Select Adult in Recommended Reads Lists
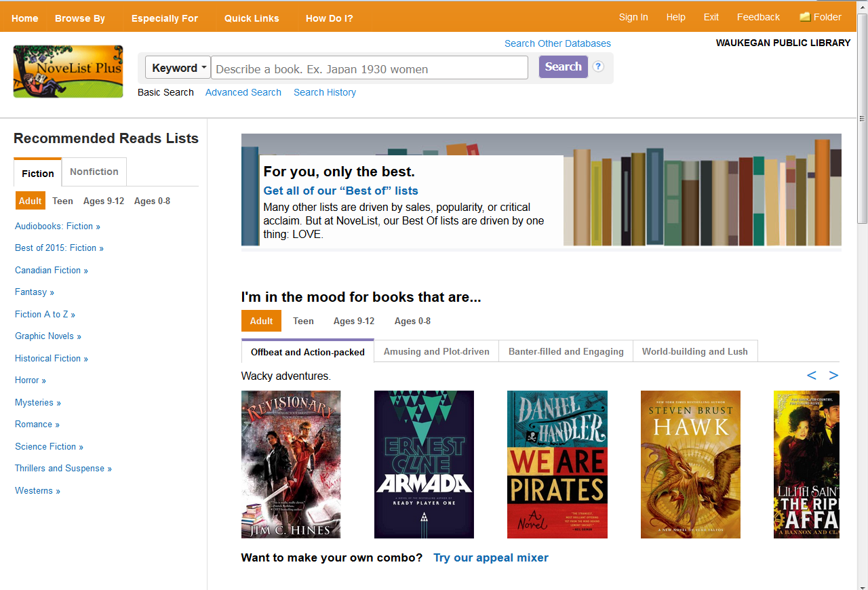Screen dimensions: 868x590 [31, 201]
